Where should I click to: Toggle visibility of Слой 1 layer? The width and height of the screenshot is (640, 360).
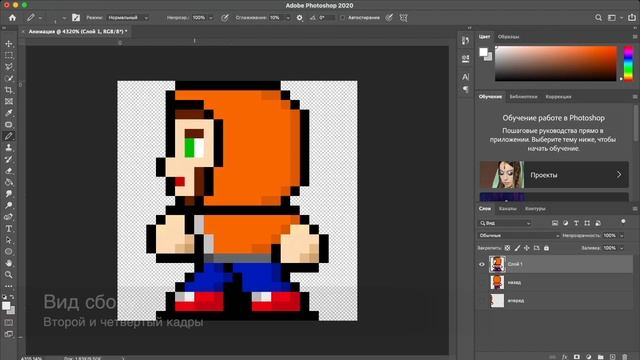(x=482, y=264)
